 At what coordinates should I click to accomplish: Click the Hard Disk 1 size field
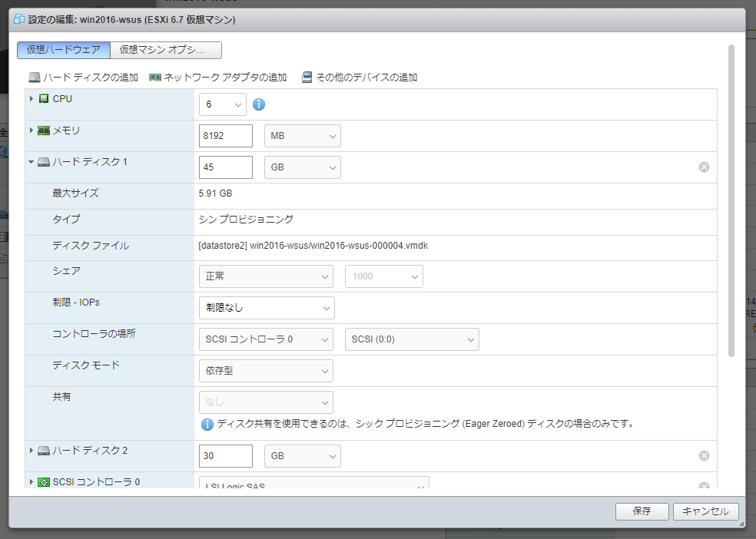coord(226,167)
